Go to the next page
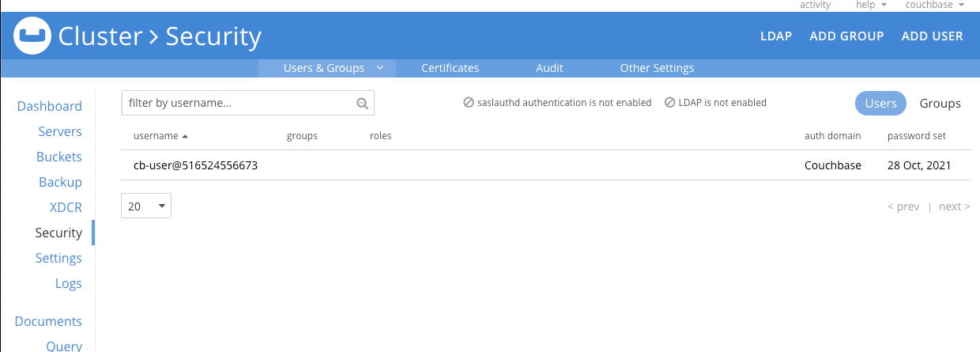The image size is (980, 352). click(955, 206)
